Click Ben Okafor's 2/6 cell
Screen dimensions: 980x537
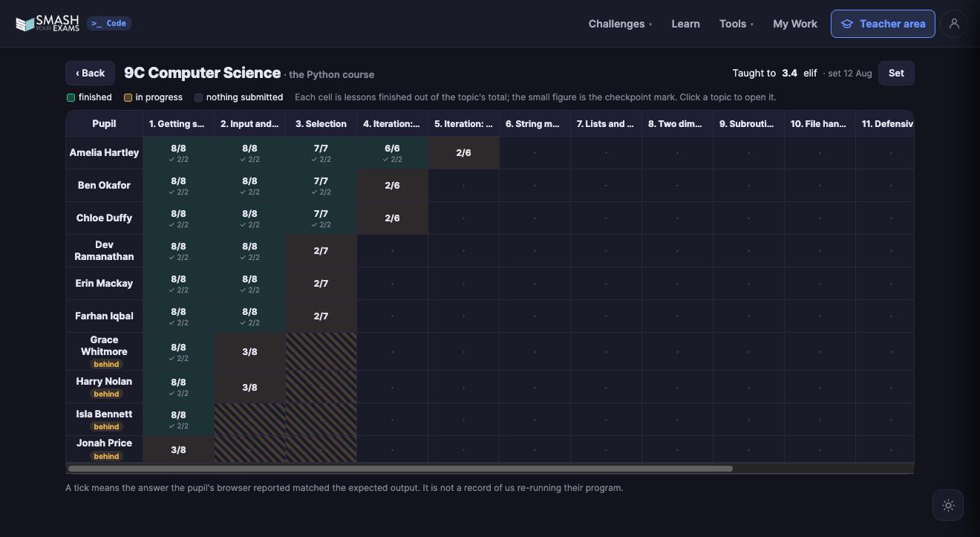(392, 185)
